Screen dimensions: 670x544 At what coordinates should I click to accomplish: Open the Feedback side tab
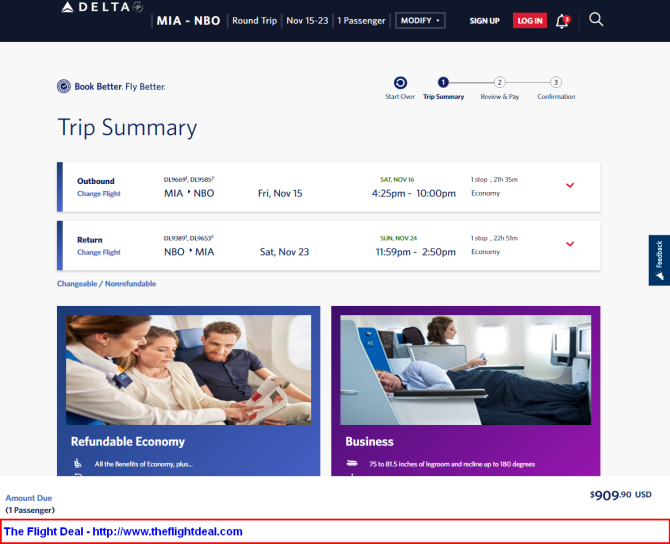pyautogui.click(x=659, y=260)
